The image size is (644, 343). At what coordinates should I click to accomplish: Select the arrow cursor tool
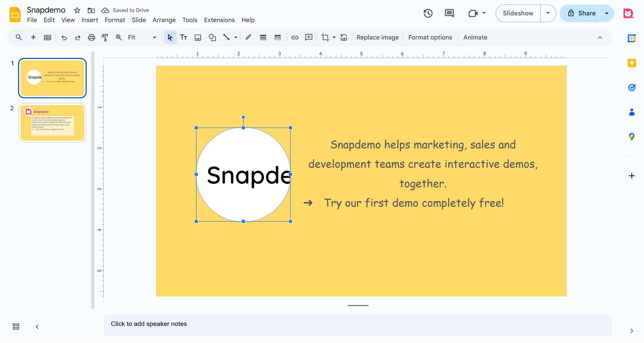(170, 37)
